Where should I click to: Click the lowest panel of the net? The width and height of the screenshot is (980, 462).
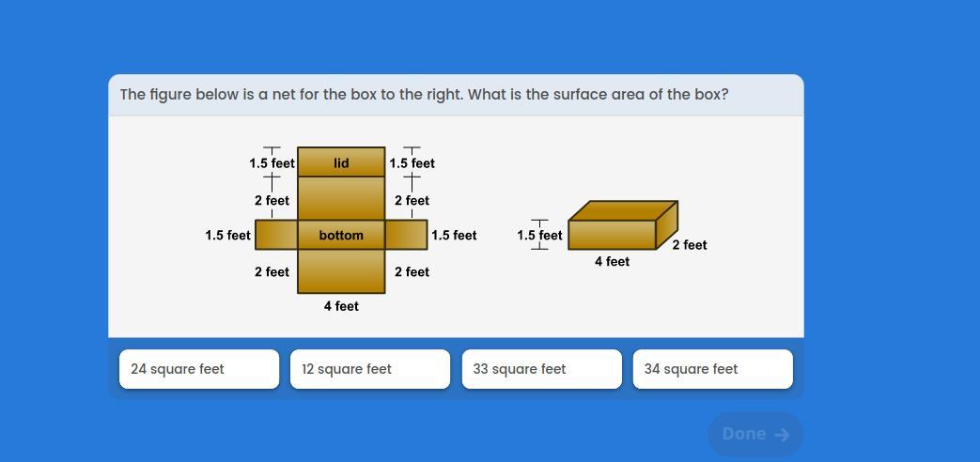341,271
